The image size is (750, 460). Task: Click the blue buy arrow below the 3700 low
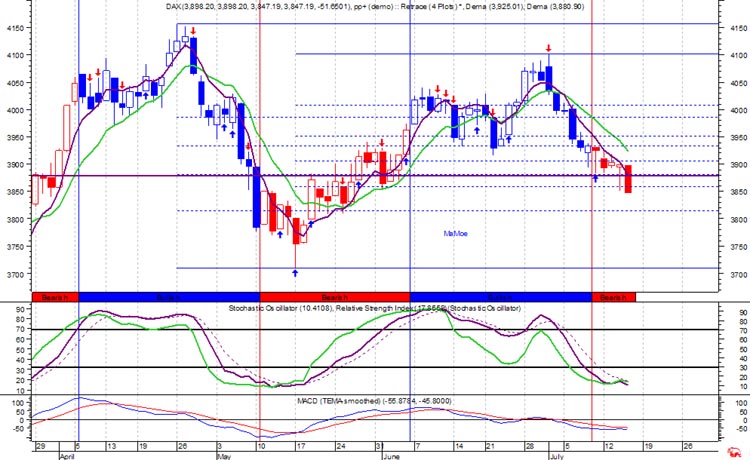[295, 273]
